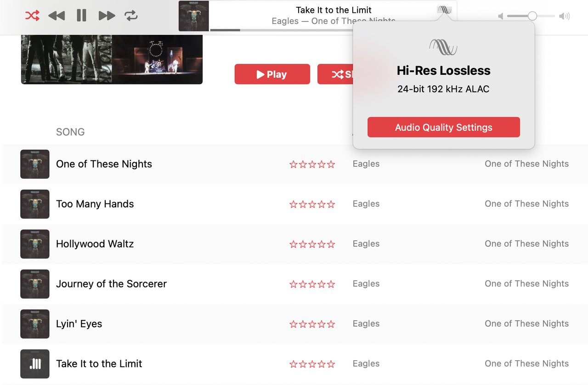
Task: Mute using the low volume speaker icon
Action: 501,17
